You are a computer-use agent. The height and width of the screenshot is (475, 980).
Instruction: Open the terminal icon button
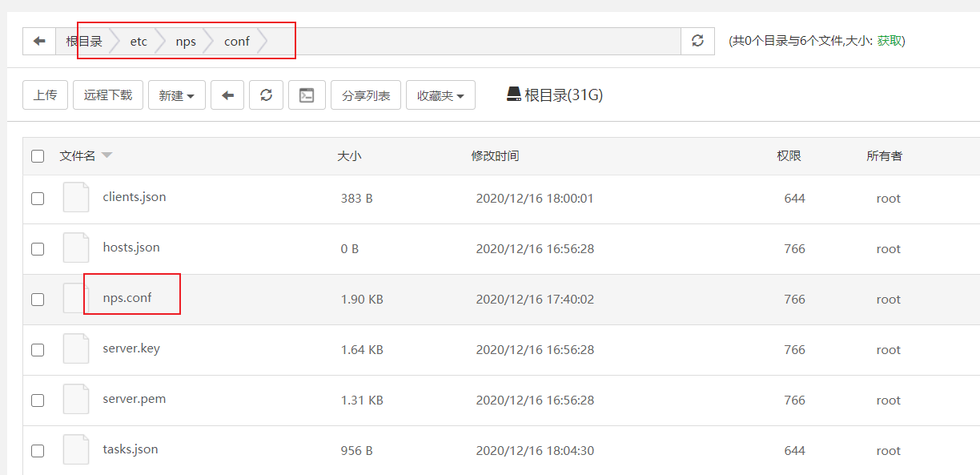pos(307,95)
